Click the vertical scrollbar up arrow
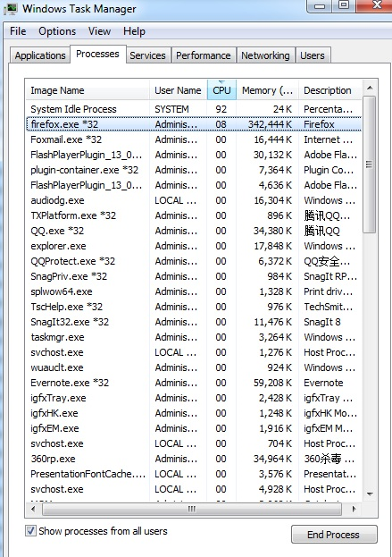The height and width of the screenshot is (557, 392). click(x=370, y=88)
